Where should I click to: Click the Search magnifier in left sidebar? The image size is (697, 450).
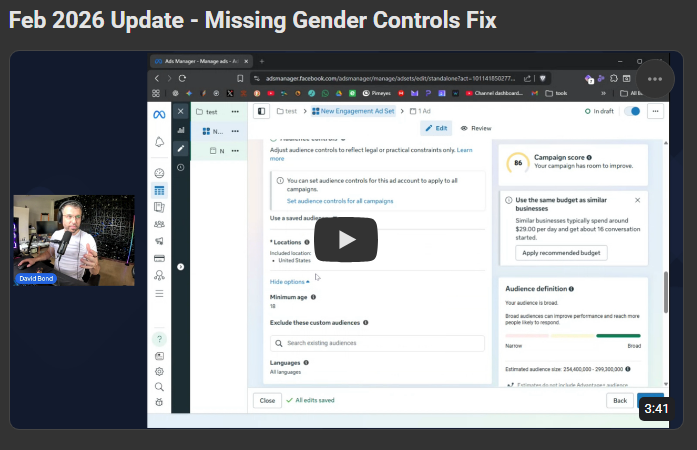[159, 387]
